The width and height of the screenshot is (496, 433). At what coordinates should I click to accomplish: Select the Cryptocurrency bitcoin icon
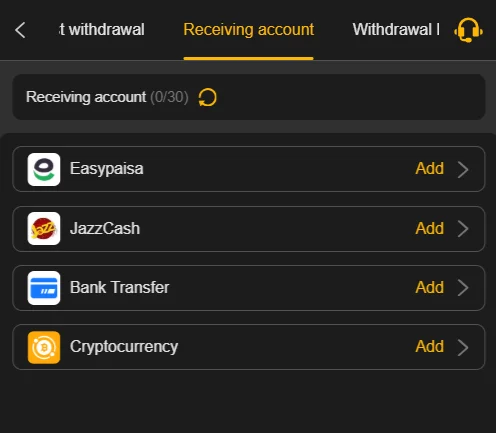click(x=44, y=347)
